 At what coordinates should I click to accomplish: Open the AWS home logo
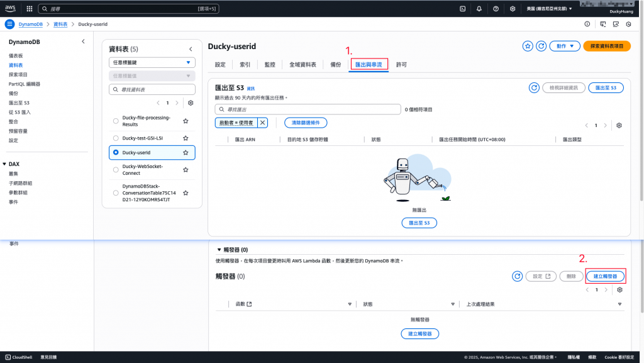10,8
